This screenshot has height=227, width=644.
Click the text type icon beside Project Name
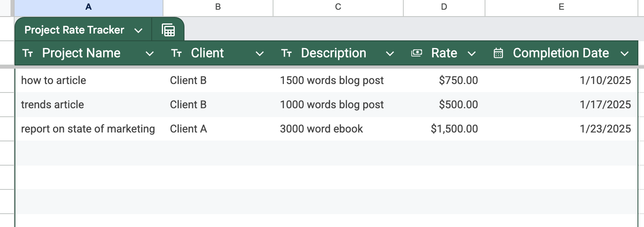coord(28,53)
